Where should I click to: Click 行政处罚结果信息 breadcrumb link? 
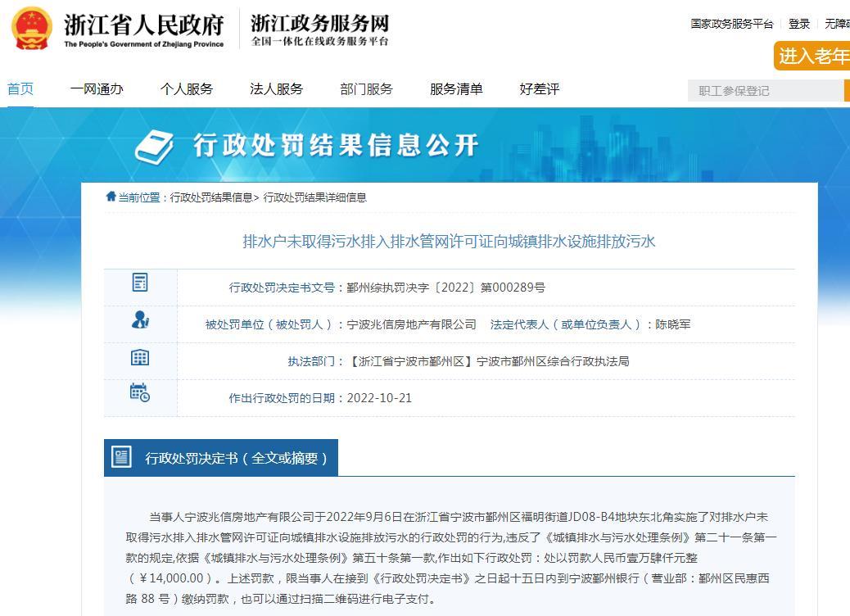tap(211, 197)
